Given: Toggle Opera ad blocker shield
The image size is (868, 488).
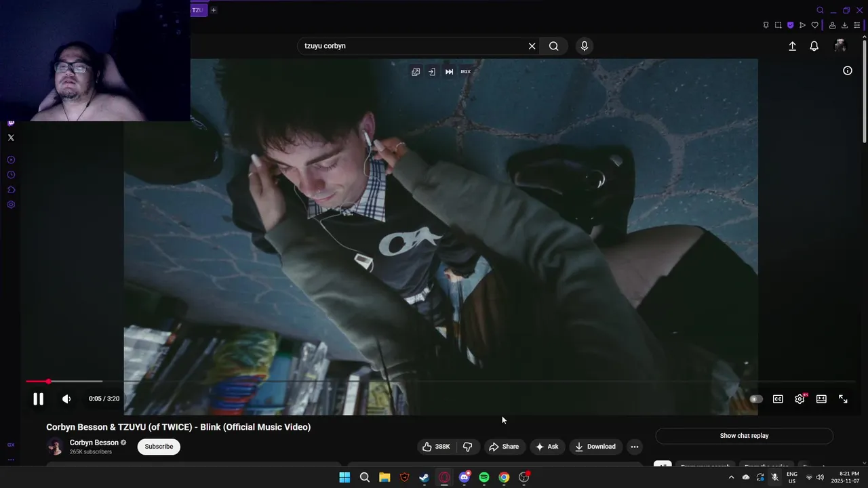Looking at the screenshot, I should tap(790, 25).
